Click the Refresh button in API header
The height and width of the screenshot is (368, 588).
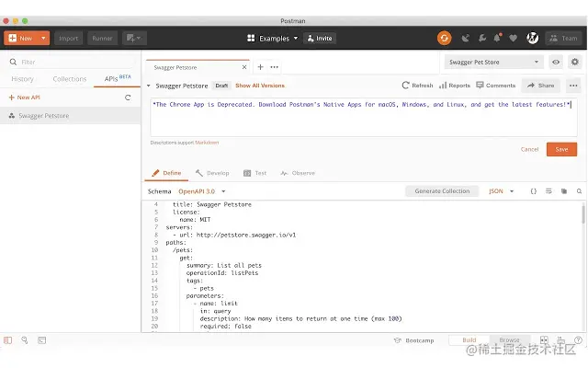click(x=417, y=86)
